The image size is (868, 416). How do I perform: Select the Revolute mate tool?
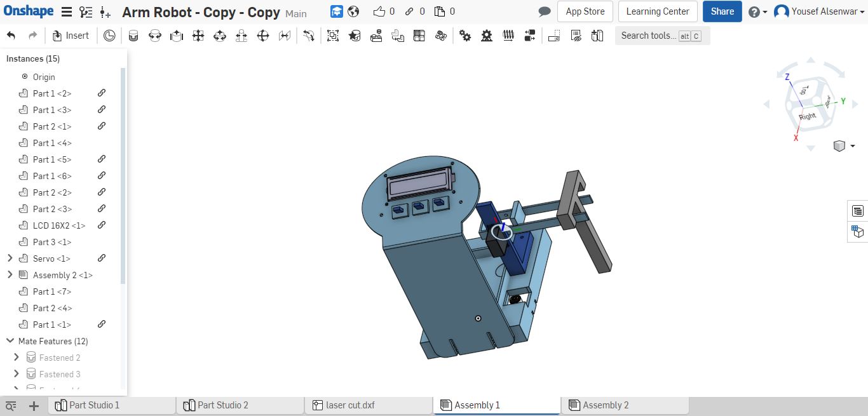[x=154, y=36]
